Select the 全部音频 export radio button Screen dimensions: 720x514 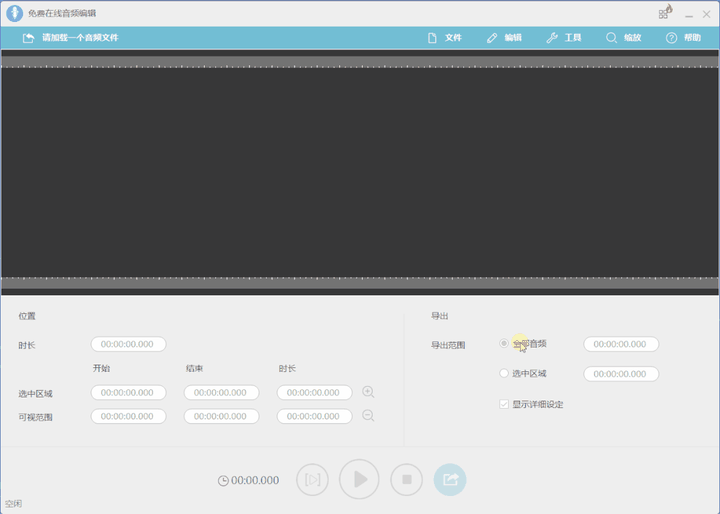click(x=504, y=344)
